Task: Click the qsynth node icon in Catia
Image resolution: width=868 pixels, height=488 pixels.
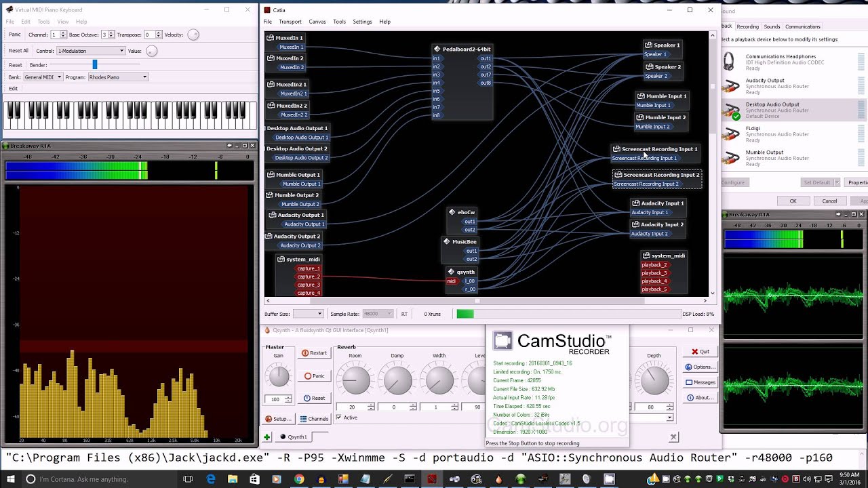Action: (x=452, y=272)
